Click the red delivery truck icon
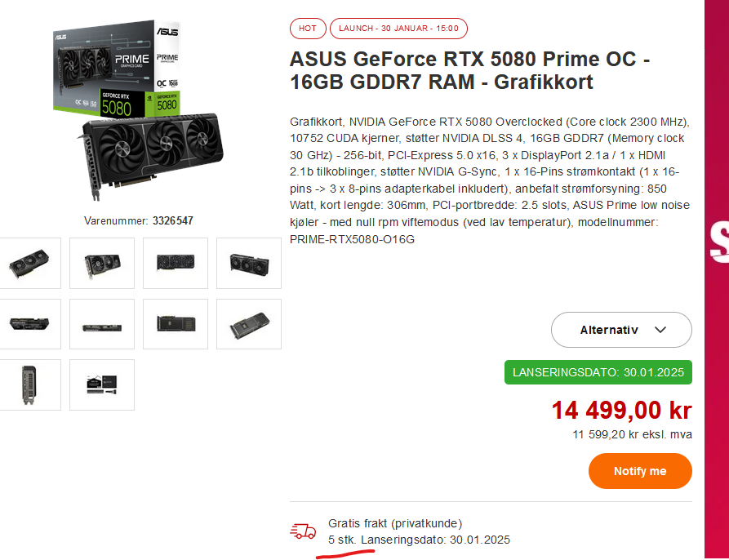The image size is (729, 560). point(303,531)
